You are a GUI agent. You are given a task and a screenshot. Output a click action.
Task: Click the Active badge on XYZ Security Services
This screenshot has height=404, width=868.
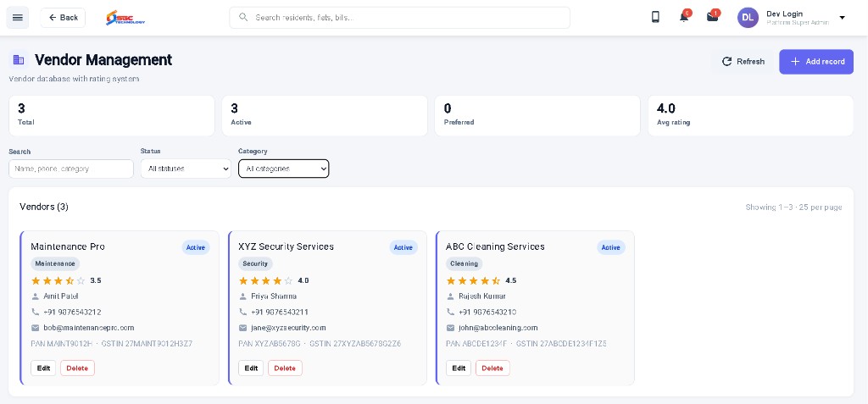coord(403,247)
